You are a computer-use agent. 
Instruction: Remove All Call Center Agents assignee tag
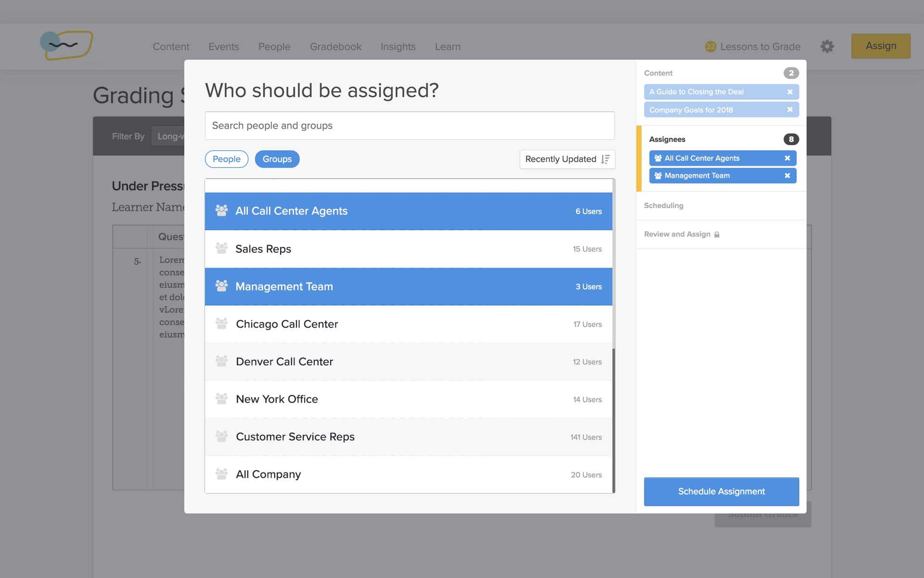(787, 158)
